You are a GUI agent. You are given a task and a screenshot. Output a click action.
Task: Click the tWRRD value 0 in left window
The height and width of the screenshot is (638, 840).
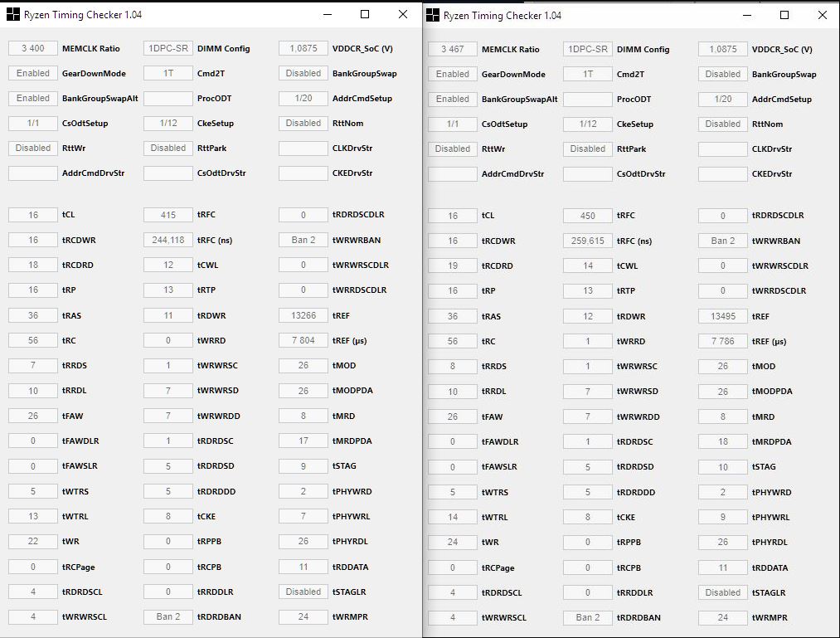(168, 340)
